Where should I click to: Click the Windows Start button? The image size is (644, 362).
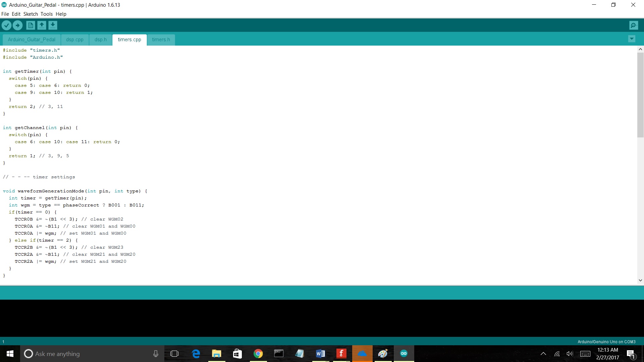coord(10,354)
